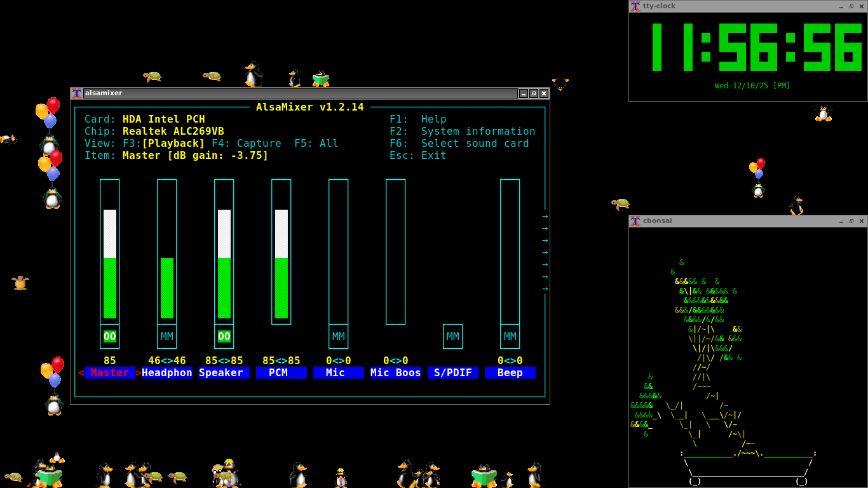Unmute the Headphone channel via its MM box
868x488 pixels.
tap(167, 336)
